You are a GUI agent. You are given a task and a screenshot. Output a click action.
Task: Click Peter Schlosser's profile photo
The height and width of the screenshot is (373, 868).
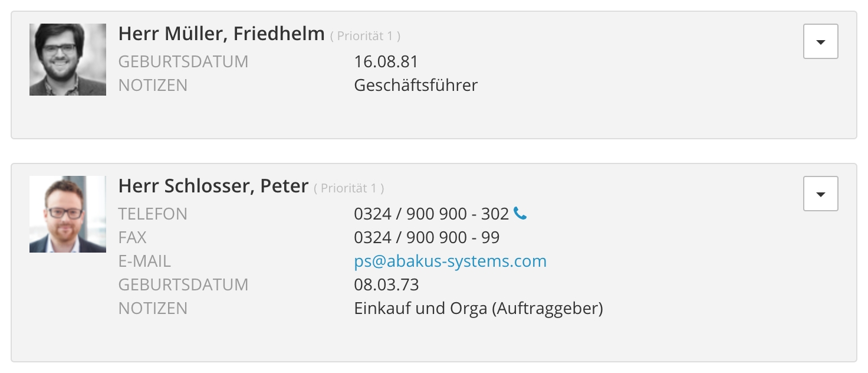[x=68, y=214]
